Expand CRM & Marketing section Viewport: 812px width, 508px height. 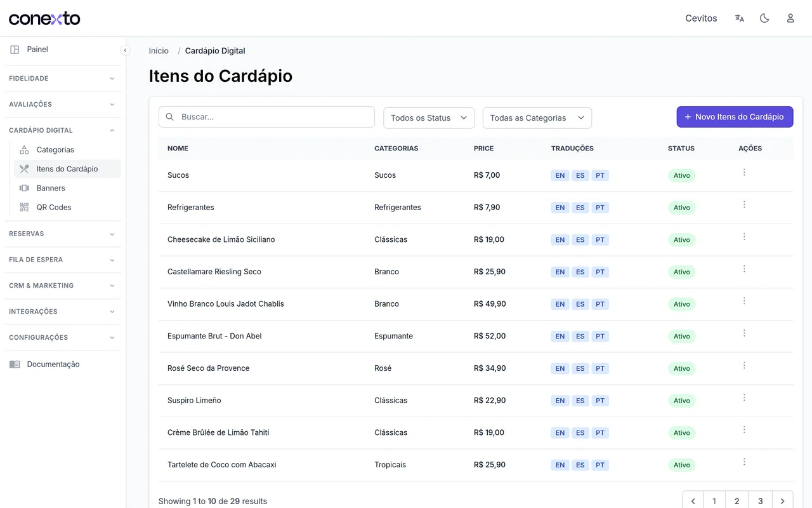pyautogui.click(x=63, y=286)
